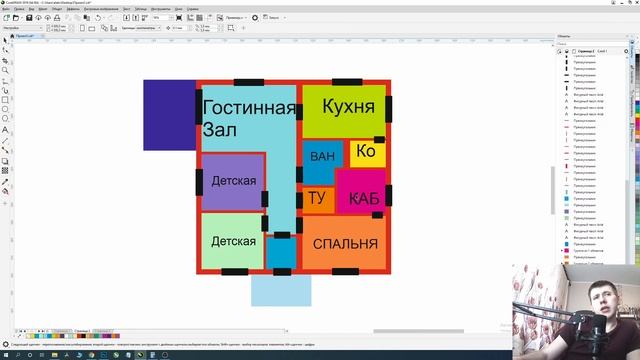Toggle guidelines display

[209, 18]
